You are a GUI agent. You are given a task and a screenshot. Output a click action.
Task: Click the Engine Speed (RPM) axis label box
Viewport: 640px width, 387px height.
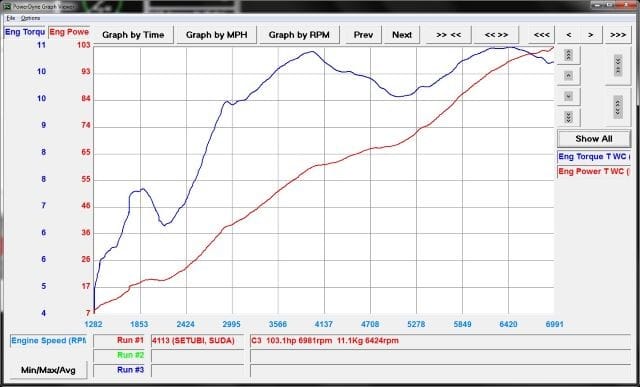(48, 341)
